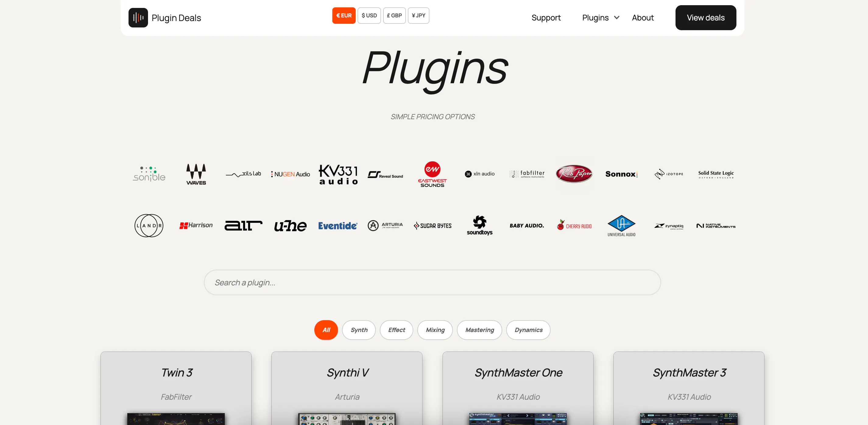
Task: Open the SynthMaster 3 plugin card title
Action: pyautogui.click(x=689, y=372)
